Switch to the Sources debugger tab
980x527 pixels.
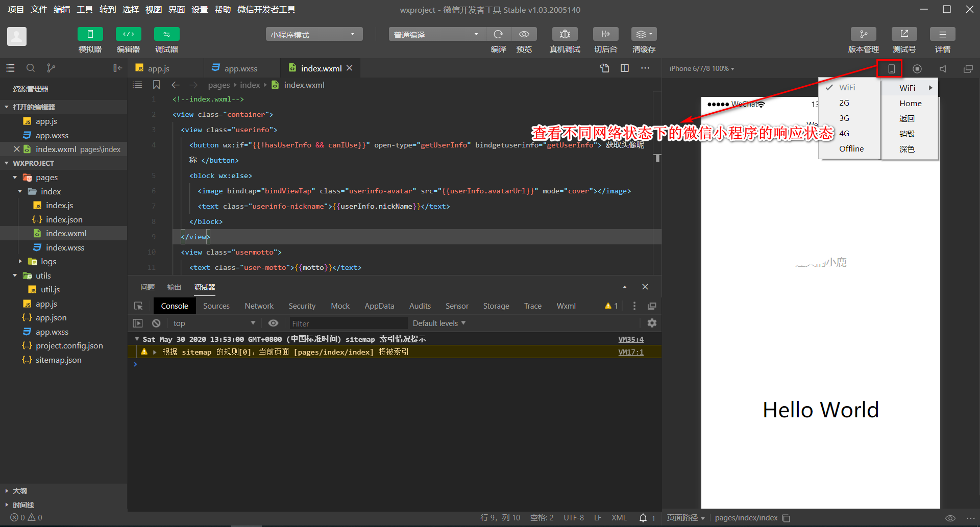pos(216,306)
